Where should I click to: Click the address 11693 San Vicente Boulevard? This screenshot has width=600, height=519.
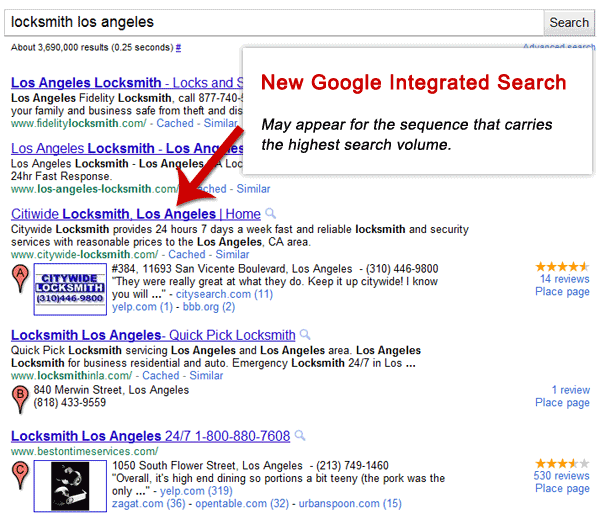(x=215, y=269)
